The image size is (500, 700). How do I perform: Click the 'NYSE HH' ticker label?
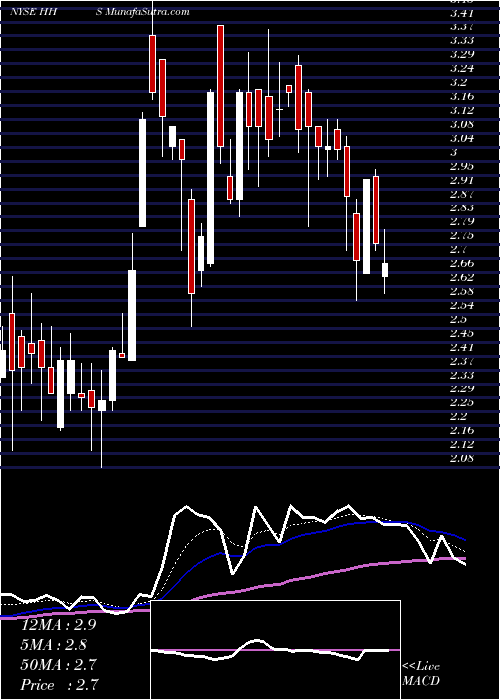(x=33, y=12)
